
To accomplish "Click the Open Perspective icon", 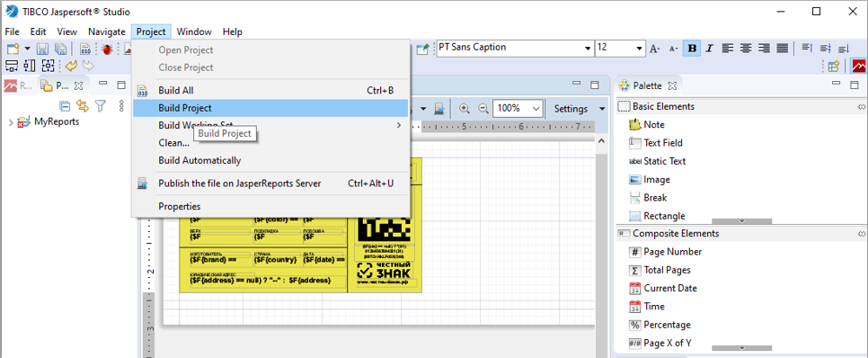I will 834,67.
